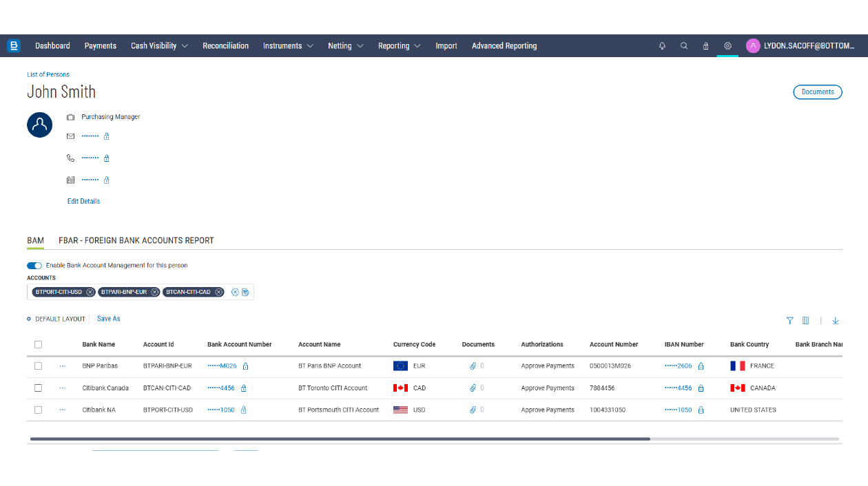Open the settings gear icon
Viewport: 868px width, 486px height.
pyautogui.click(x=727, y=46)
